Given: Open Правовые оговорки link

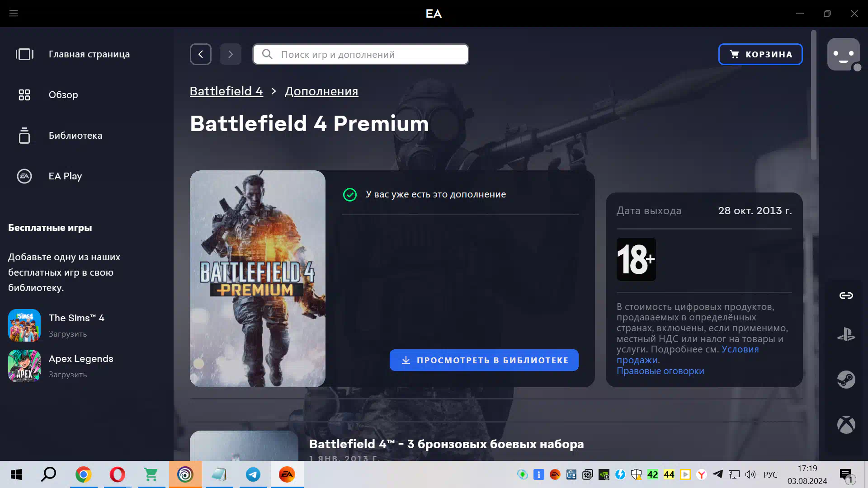Looking at the screenshot, I should pyautogui.click(x=660, y=371).
